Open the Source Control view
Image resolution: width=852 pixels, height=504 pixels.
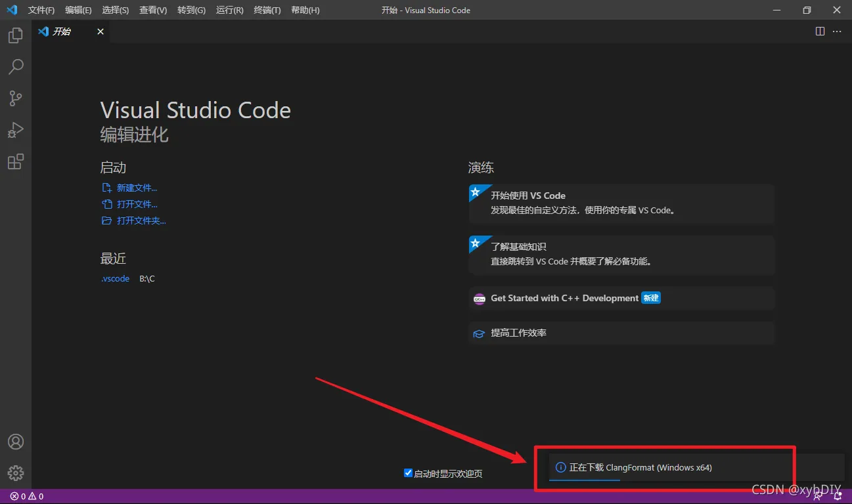pos(16,98)
